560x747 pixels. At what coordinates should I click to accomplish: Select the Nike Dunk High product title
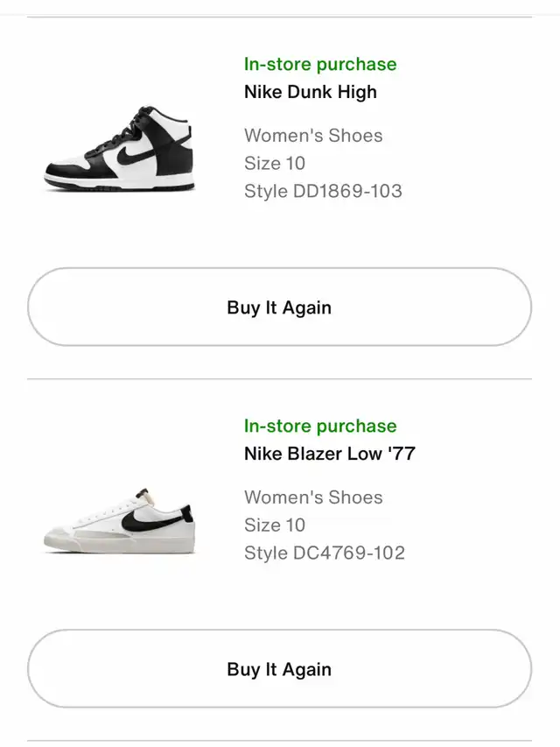pos(311,92)
